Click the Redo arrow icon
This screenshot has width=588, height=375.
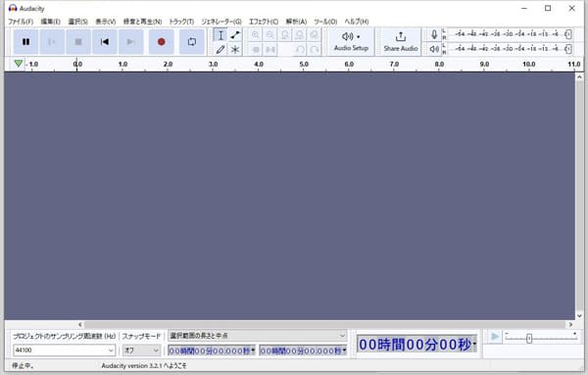[x=314, y=49]
